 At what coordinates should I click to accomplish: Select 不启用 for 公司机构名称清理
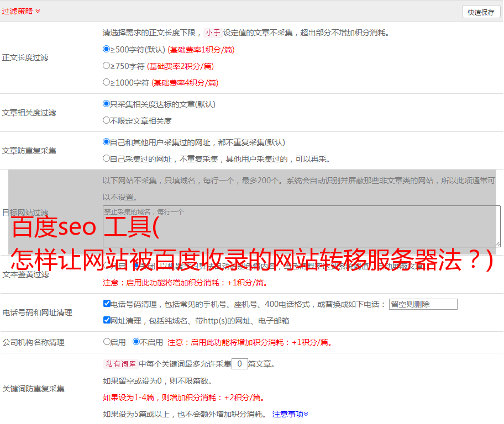(136, 342)
